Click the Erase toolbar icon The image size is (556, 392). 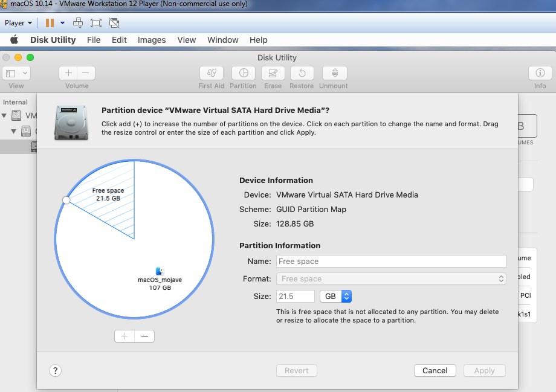(x=273, y=73)
